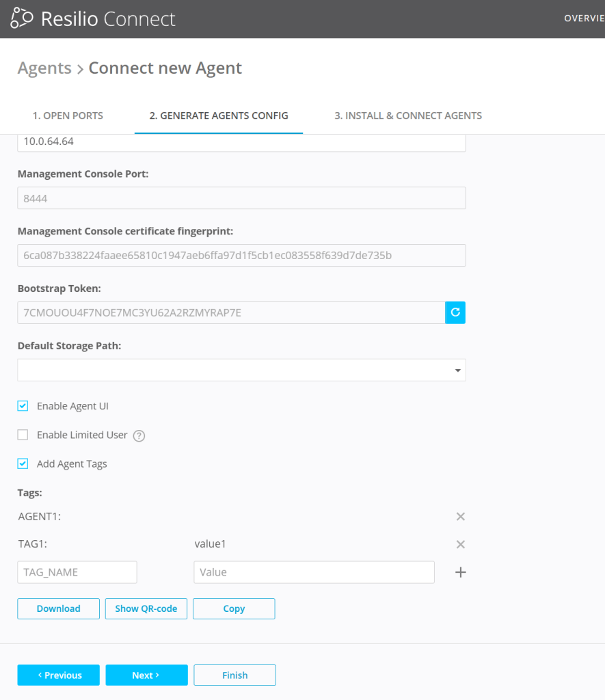This screenshot has width=605, height=700.
Task: Add new tag with plus icon
Action: tap(460, 572)
